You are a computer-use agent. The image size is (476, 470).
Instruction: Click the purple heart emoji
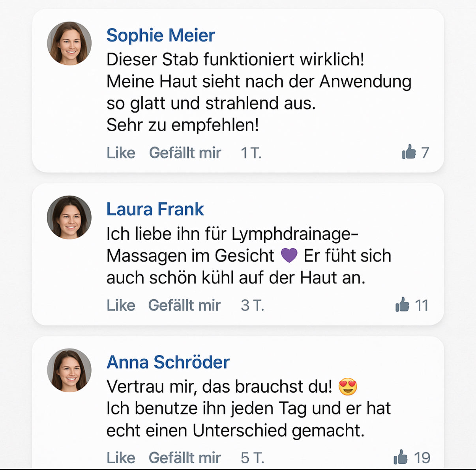(x=289, y=256)
